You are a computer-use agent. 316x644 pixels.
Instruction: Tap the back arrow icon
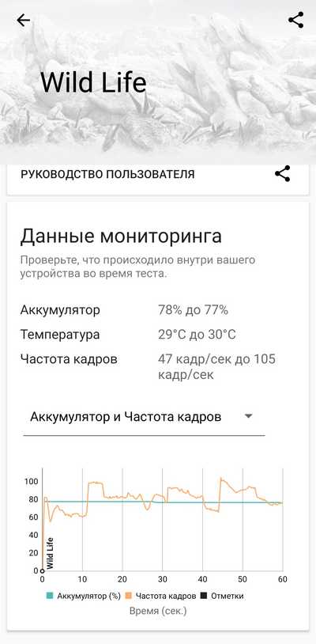(x=24, y=20)
